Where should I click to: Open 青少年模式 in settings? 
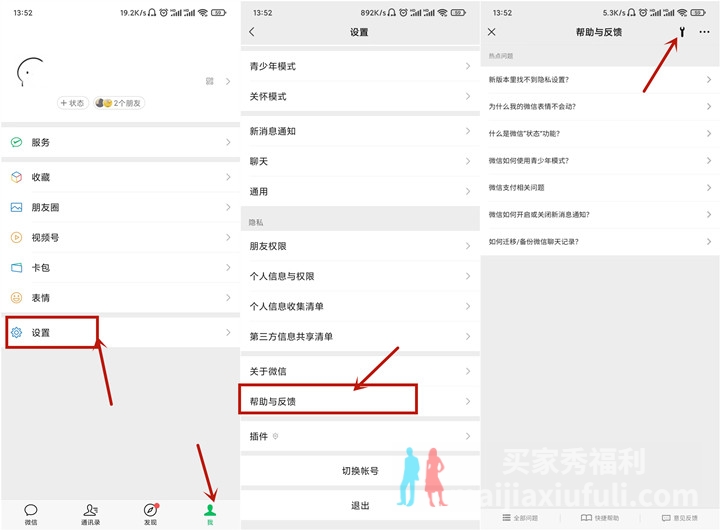point(360,66)
